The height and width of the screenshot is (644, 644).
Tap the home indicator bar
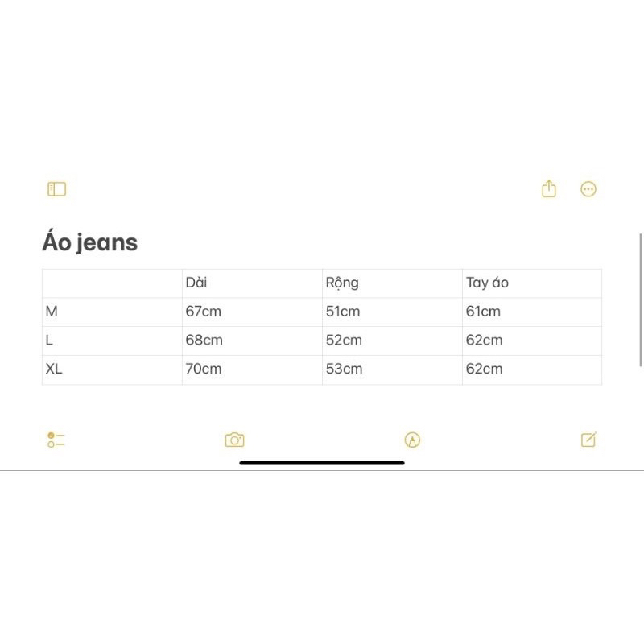(322, 463)
